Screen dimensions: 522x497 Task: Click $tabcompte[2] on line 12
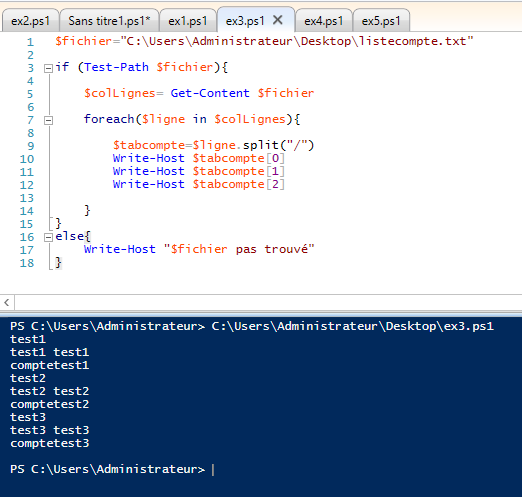238,184
